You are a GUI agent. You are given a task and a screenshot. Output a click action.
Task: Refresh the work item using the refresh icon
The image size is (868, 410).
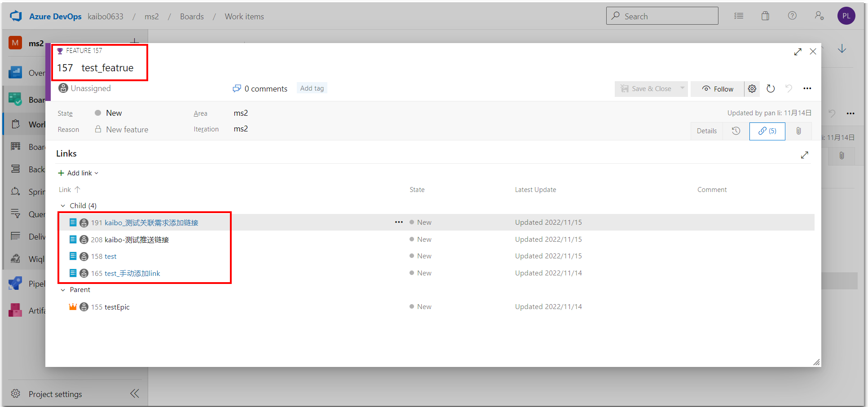click(x=771, y=88)
